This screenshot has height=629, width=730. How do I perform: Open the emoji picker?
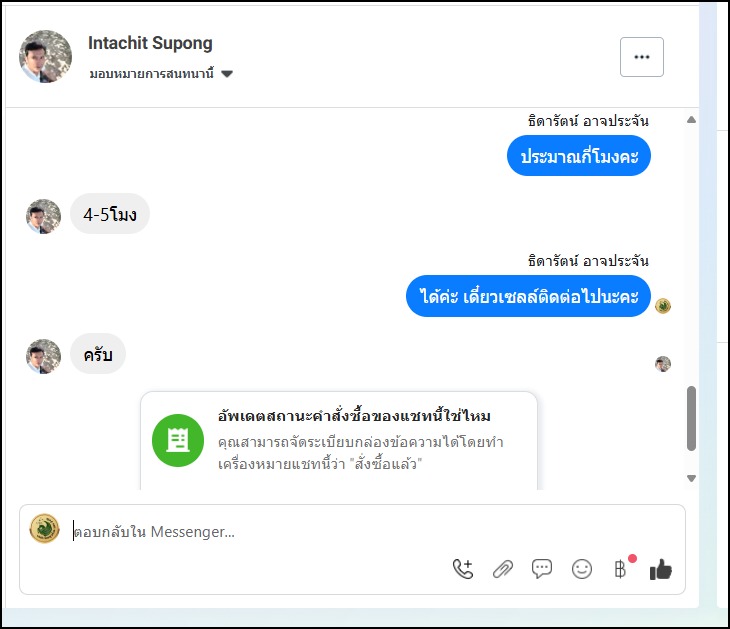click(582, 569)
